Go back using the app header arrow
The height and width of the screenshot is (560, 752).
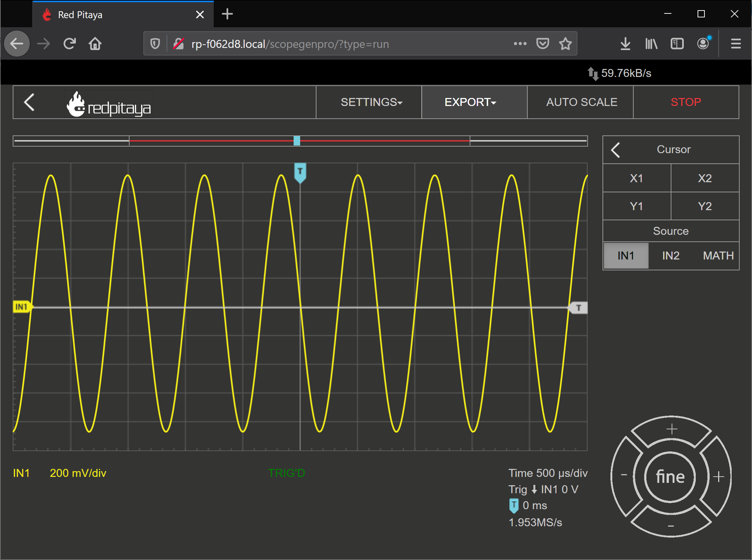click(29, 102)
